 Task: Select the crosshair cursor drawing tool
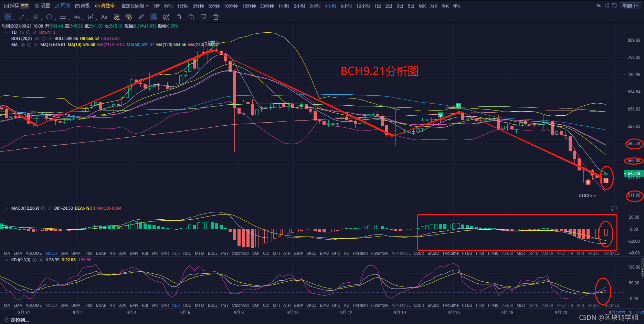pos(8,17)
